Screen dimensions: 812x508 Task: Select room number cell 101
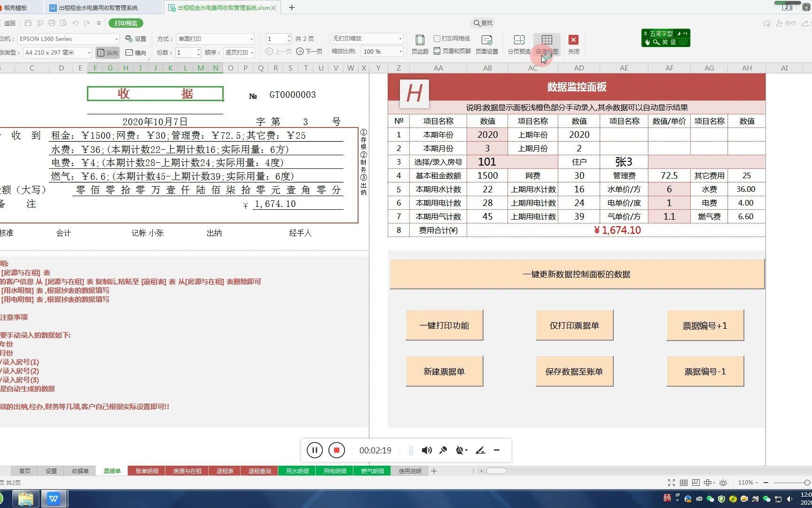(487, 162)
